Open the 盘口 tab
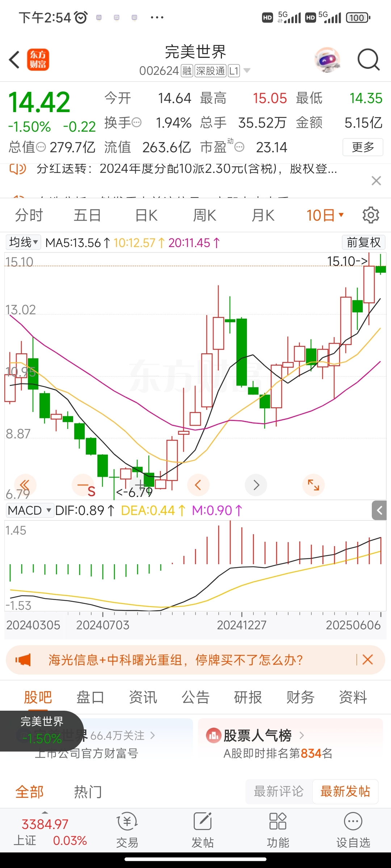The image size is (391, 868). tap(90, 697)
